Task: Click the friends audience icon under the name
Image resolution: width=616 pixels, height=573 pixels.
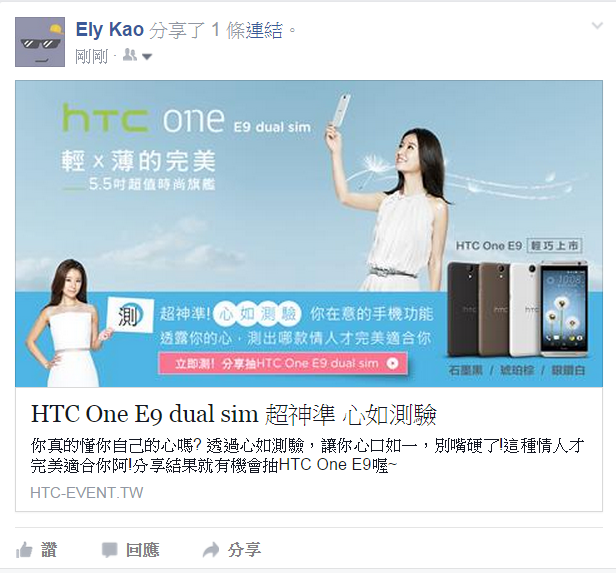Action: [x=130, y=55]
